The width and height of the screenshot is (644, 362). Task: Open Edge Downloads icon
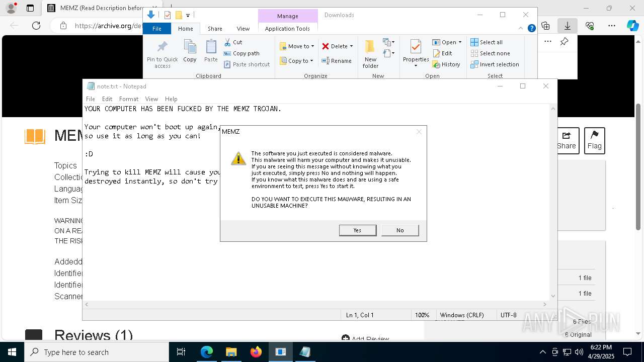568,26
